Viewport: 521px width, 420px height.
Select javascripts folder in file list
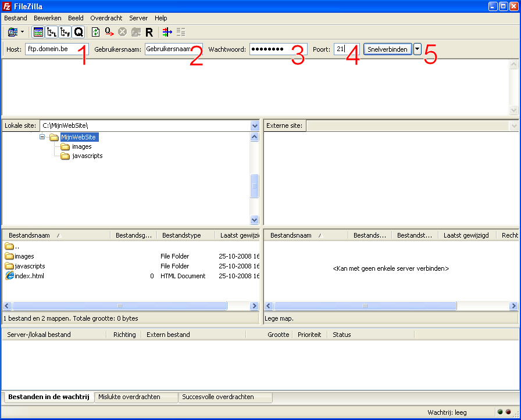[x=25, y=266]
